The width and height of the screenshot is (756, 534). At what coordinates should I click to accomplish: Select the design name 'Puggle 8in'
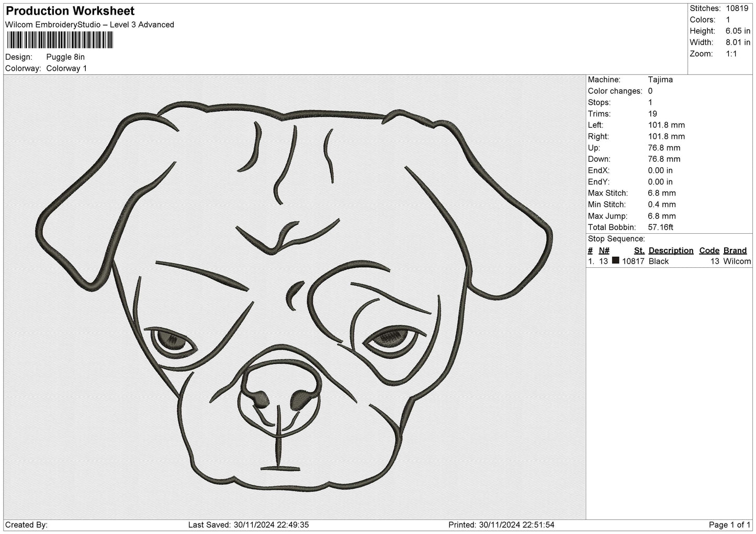(x=65, y=57)
